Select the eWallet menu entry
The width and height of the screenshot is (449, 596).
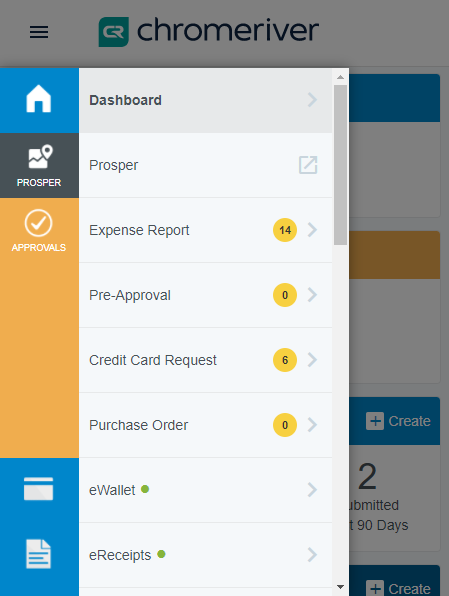pos(206,490)
